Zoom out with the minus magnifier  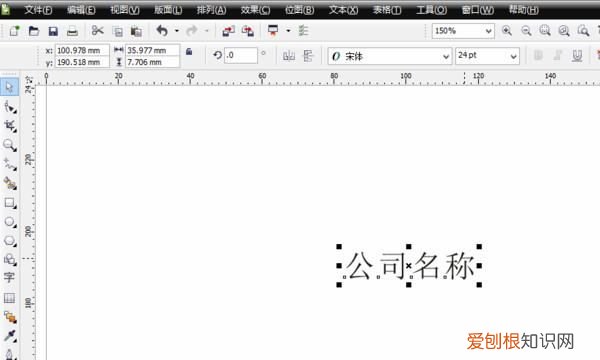[x=526, y=31]
